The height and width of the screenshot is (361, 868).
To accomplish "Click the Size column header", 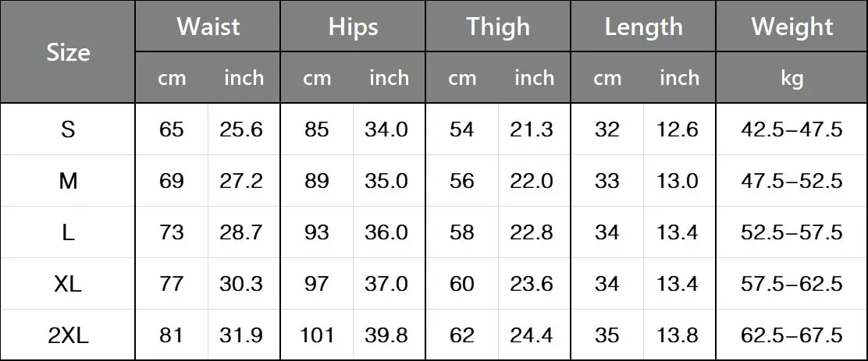I will click(68, 52).
